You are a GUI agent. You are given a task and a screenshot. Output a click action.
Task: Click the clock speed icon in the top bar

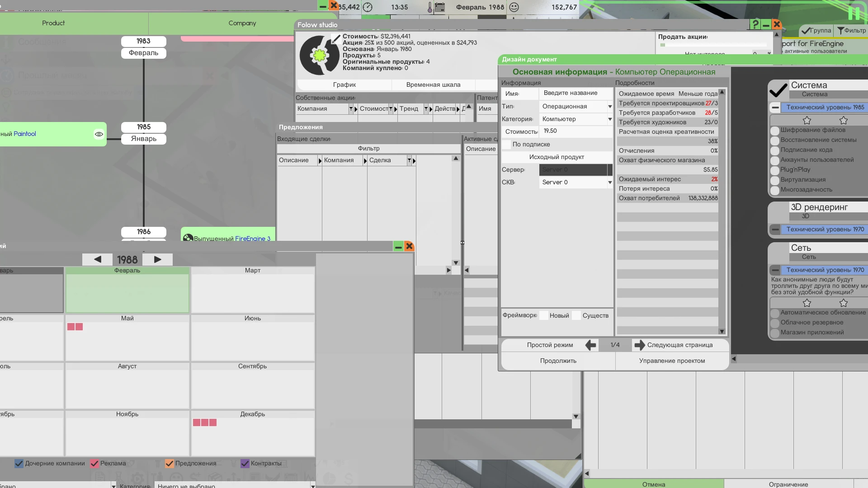point(367,7)
